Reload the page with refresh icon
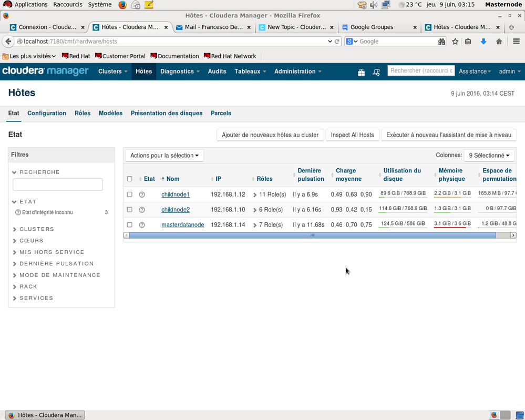525x420 pixels. pyautogui.click(x=337, y=42)
